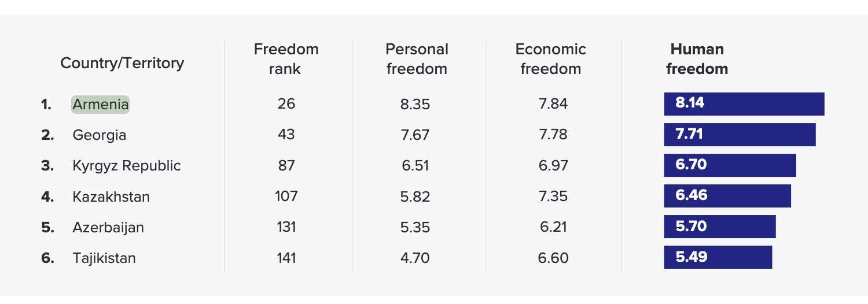Click Armenia's freedom rank value 26
The image size is (868, 304).
[x=286, y=104]
